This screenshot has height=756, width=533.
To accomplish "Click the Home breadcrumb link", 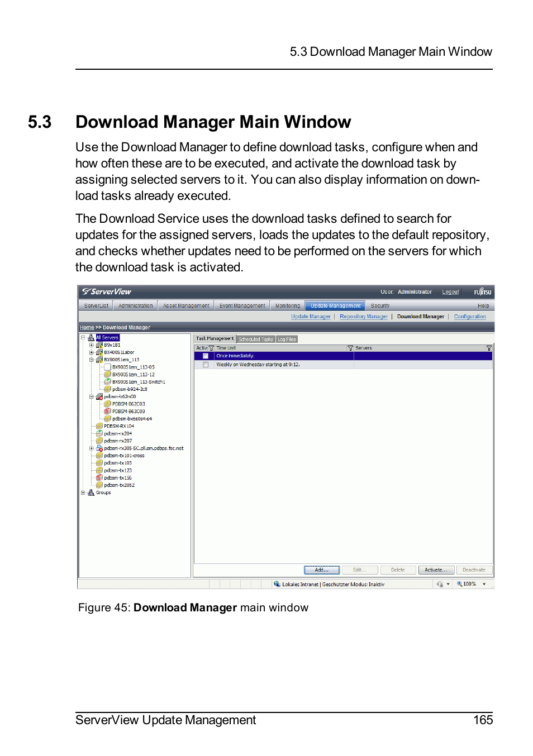I will 87,328.
